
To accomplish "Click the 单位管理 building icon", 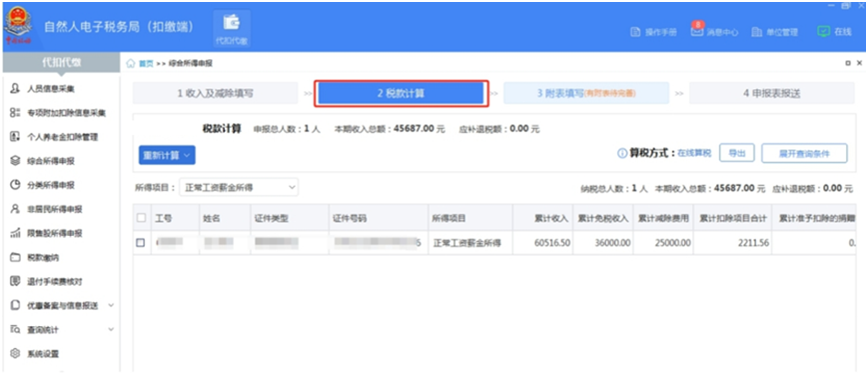I will [x=757, y=32].
